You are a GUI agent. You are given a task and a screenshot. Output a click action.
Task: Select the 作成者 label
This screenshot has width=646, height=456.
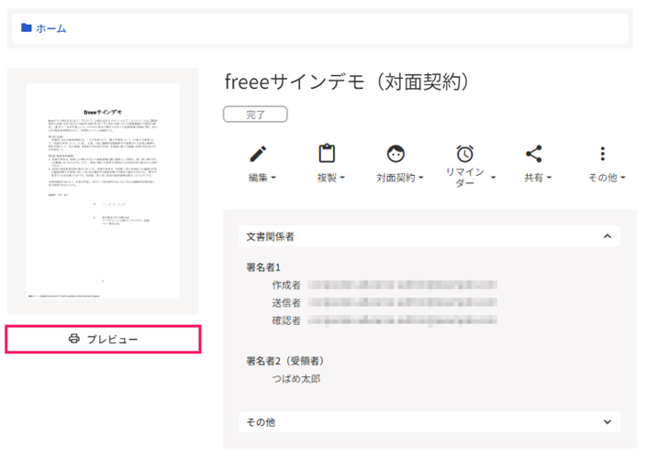pyautogui.click(x=286, y=285)
